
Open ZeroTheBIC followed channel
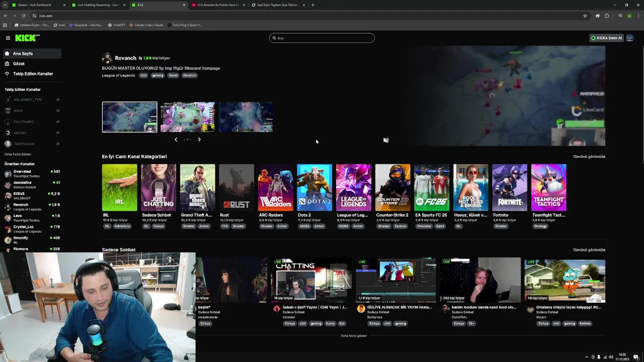tap(31, 122)
